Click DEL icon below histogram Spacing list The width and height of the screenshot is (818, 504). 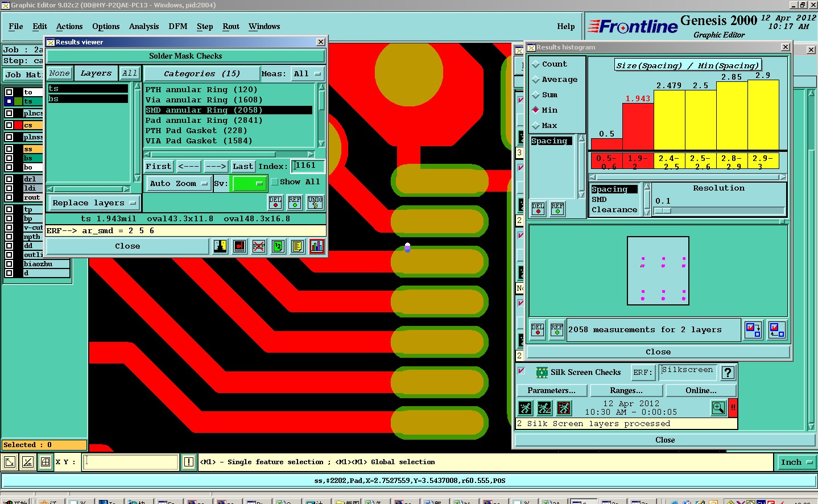click(x=538, y=209)
